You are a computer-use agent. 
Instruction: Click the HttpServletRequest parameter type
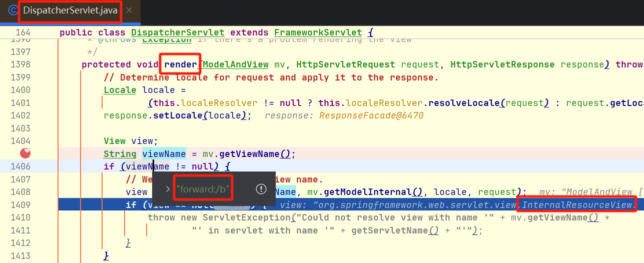pyautogui.click(x=345, y=64)
